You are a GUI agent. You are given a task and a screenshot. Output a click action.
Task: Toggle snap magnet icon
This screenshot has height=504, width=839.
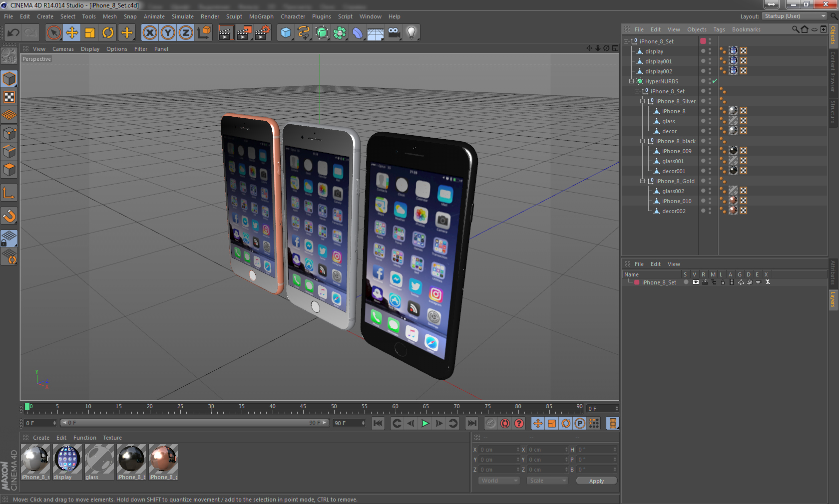(9, 216)
